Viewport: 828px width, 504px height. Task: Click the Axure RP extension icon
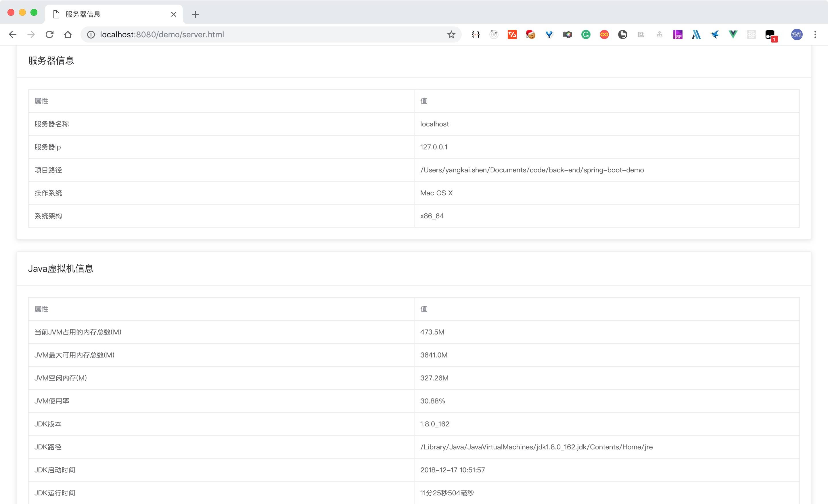click(x=677, y=34)
